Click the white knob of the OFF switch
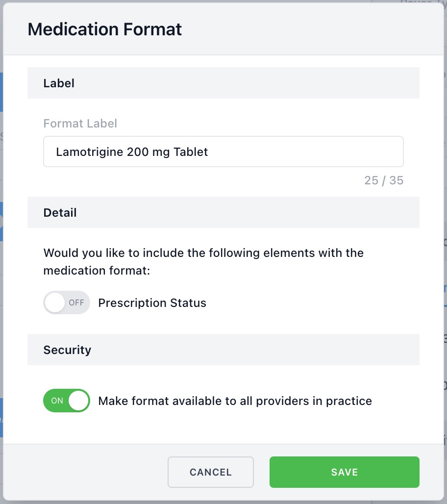The image size is (447, 504). pyautogui.click(x=54, y=302)
